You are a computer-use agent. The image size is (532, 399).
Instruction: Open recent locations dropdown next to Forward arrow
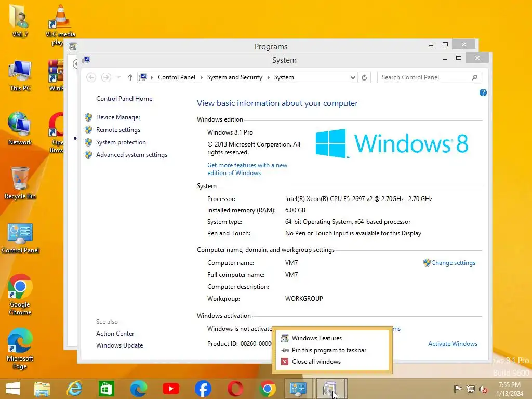pyautogui.click(x=118, y=78)
